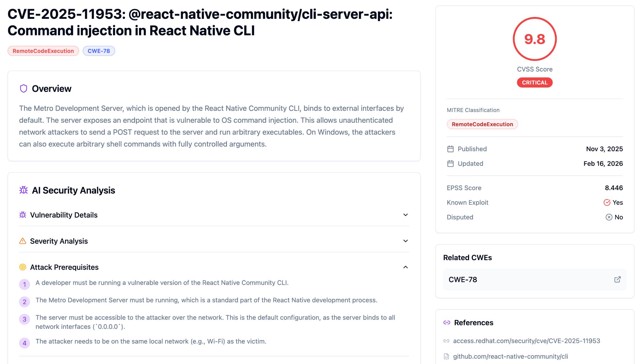Expand the Severity Analysis section

405,241
